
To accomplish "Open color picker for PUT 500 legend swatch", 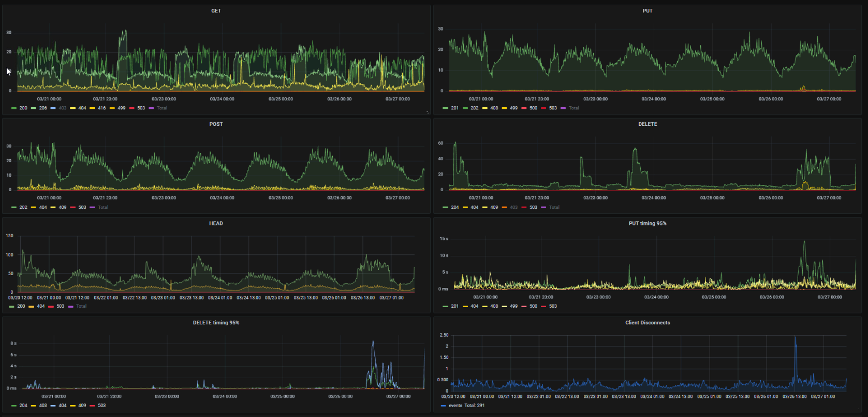I will [x=524, y=108].
